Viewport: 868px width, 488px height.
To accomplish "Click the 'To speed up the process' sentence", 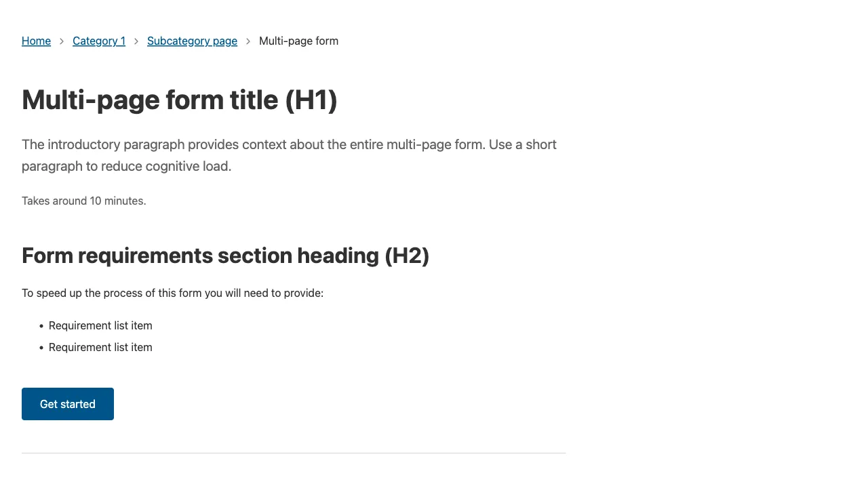I will click(x=172, y=293).
